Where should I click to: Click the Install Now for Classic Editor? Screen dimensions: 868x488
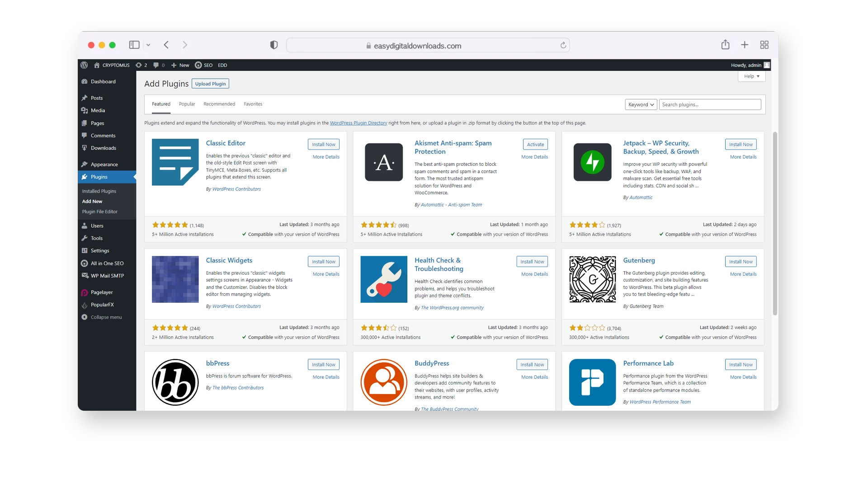tap(323, 144)
